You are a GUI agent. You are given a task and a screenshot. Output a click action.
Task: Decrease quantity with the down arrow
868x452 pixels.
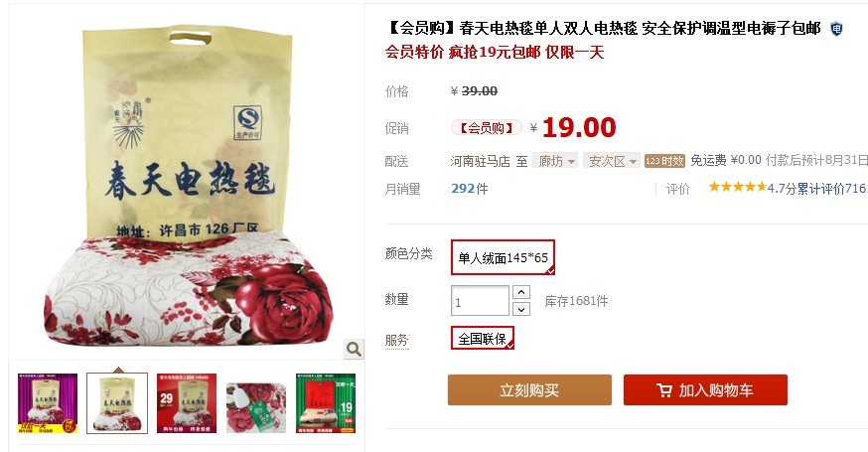[521, 309]
